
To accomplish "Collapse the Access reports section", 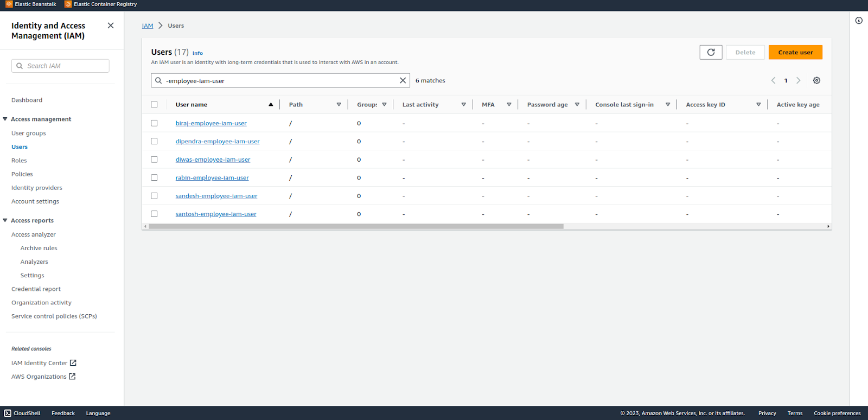I will (5, 220).
